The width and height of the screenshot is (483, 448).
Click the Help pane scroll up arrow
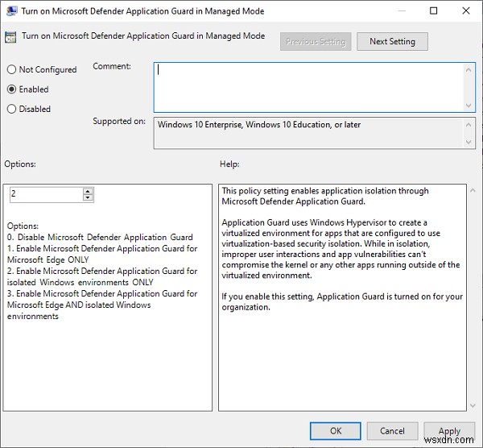tap(473, 191)
